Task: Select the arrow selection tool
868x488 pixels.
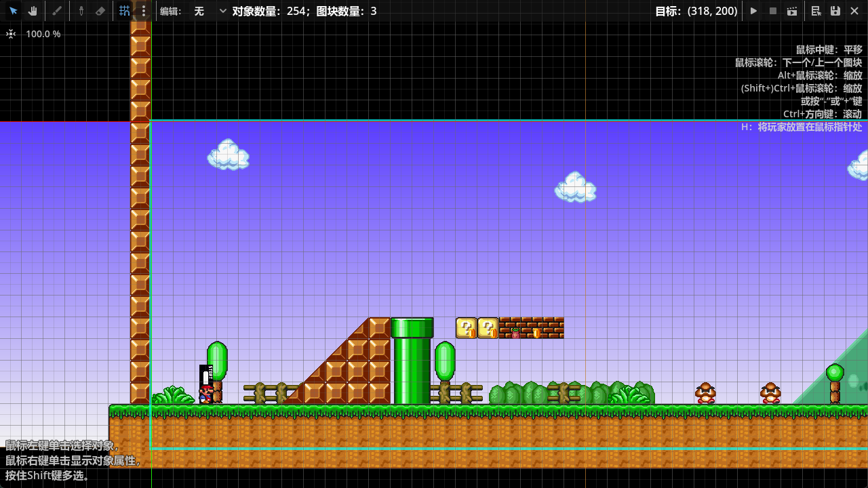Action: tap(14, 11)
